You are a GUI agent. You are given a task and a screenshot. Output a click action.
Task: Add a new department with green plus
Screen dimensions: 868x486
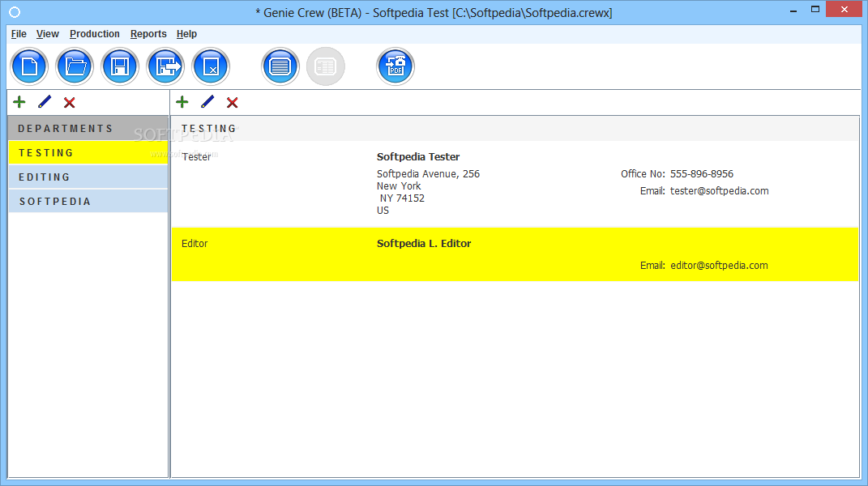point(19,102)
